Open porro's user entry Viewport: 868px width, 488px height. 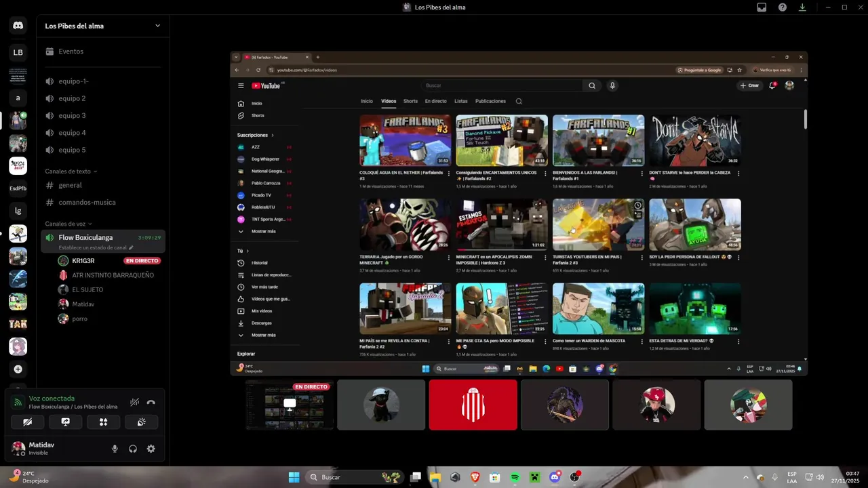pos(108,319)
